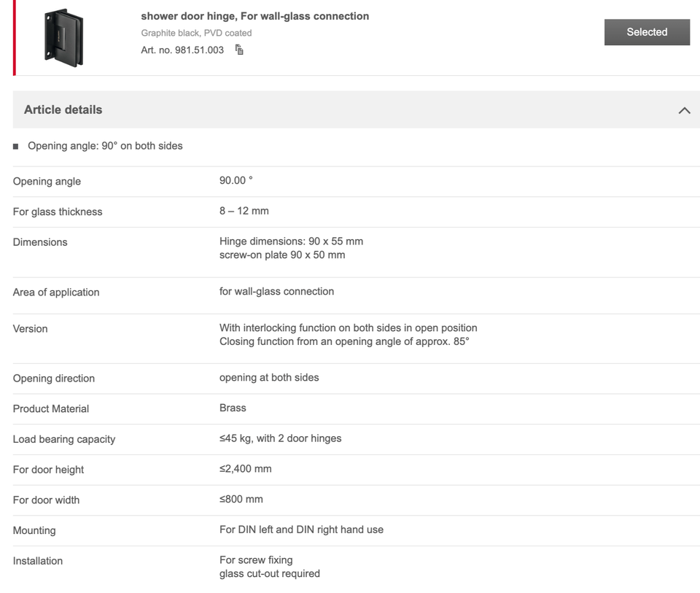Collapse the Article details chevron
This screenshot has width=700, height=593.
coord(684,110)
